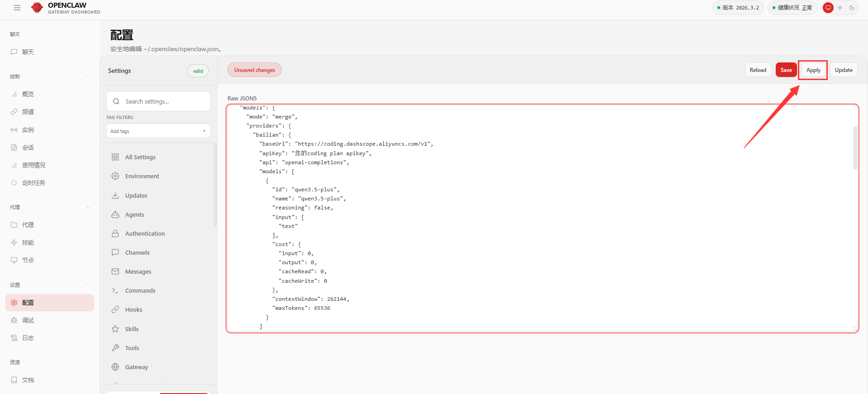Screen dimensions: 868x394
Task: Switch to system theme mode
Action: tap(828, 8)
